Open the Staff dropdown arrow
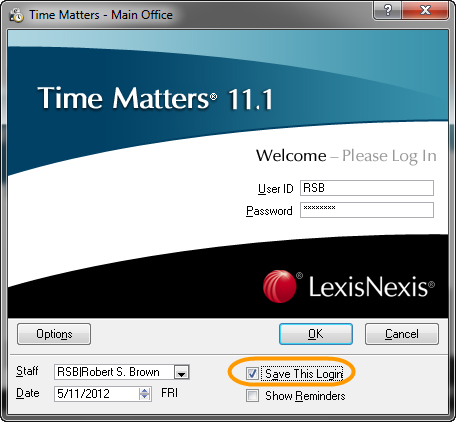Screen dimensions: 456x422 pos(181,372)
